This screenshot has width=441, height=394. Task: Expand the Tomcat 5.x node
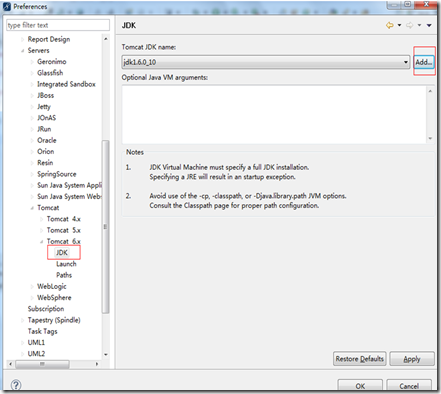(41, 230)
